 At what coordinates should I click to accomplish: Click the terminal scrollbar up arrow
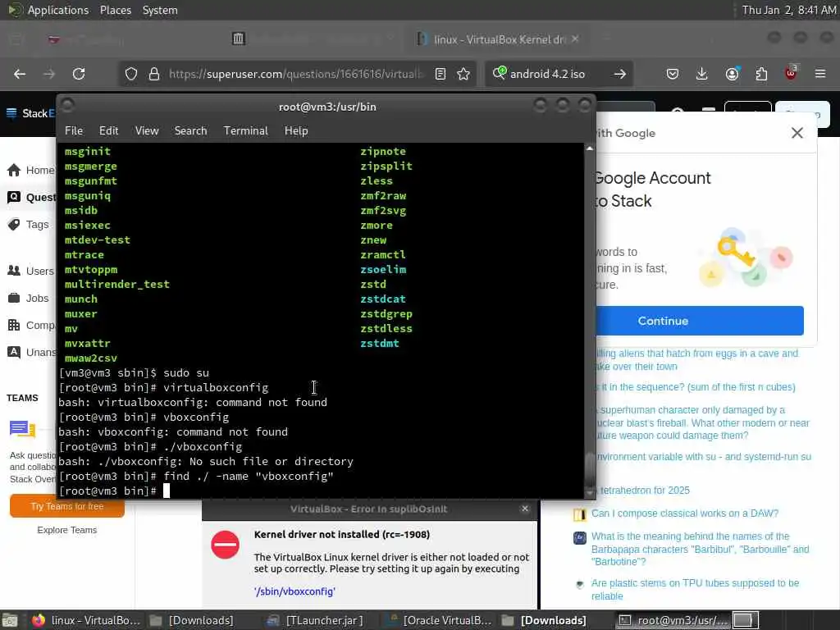pyautogui.click(x=590, y=148)
